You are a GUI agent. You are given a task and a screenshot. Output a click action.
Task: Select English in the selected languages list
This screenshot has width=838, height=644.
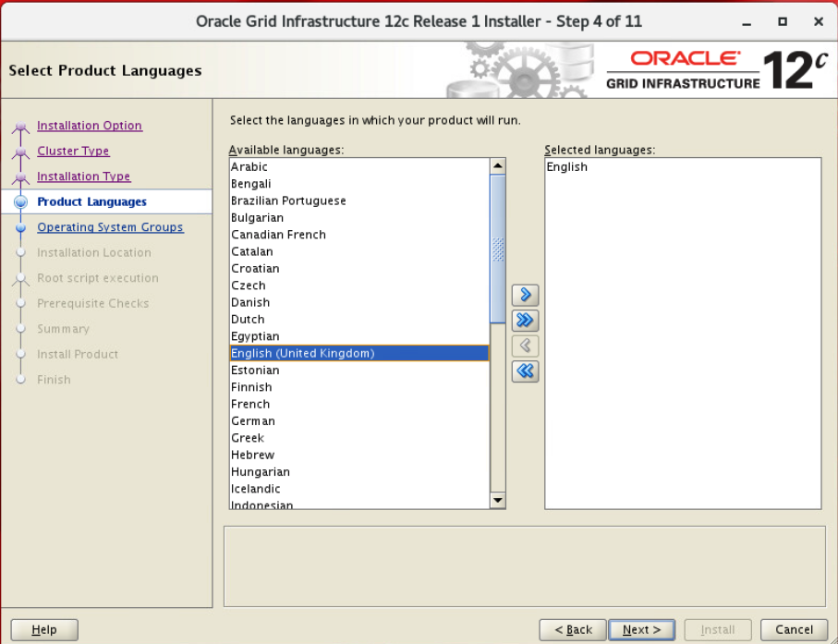point(567,167)
